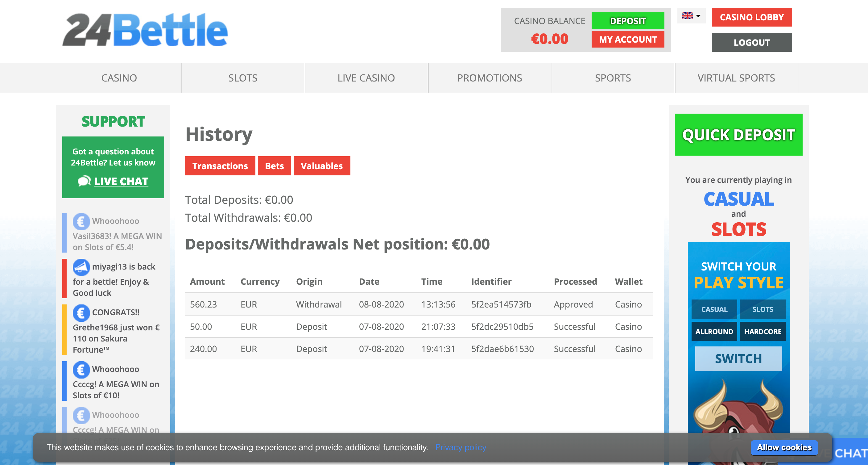Click the Date column header

369,282
